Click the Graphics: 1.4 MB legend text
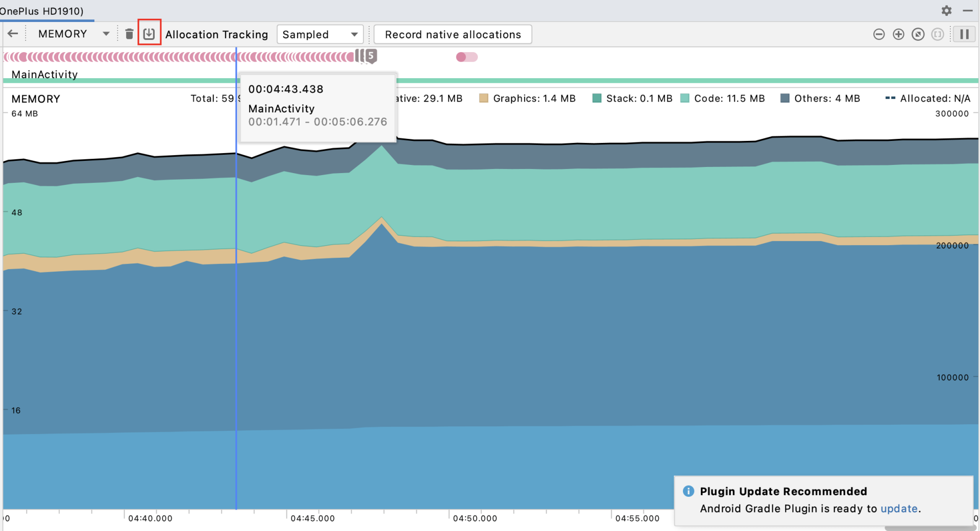 534,99
